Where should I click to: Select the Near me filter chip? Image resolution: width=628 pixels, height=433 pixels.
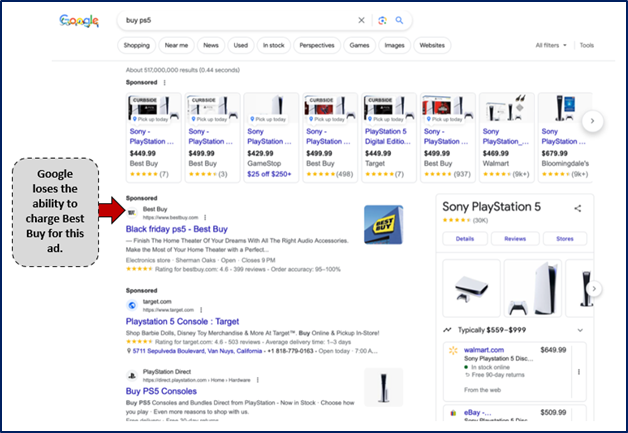pos(176,45)
